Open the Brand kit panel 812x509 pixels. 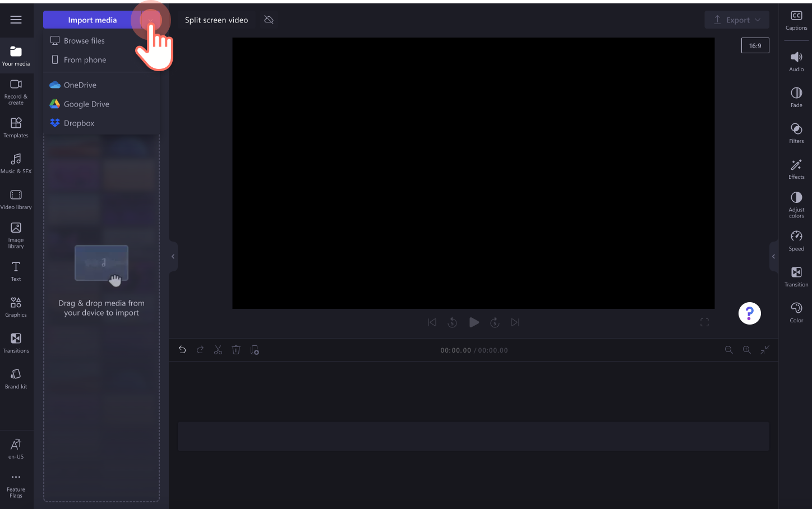tap(16, 378)
